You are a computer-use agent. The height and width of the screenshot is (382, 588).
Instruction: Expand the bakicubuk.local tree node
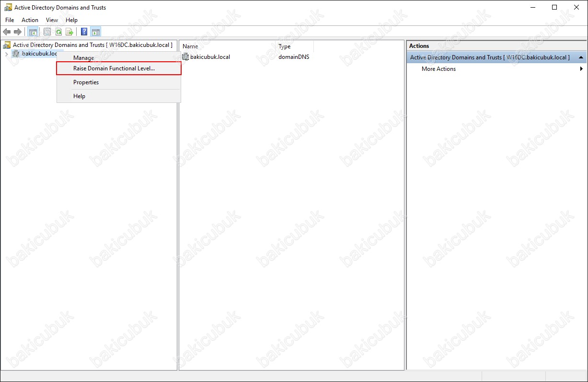point(6,54)
